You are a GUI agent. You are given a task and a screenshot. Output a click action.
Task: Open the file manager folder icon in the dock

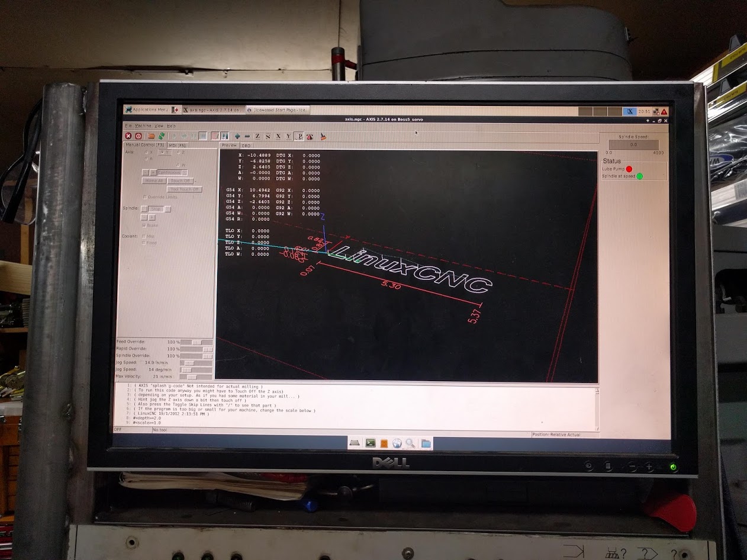[x=426, y=443]
